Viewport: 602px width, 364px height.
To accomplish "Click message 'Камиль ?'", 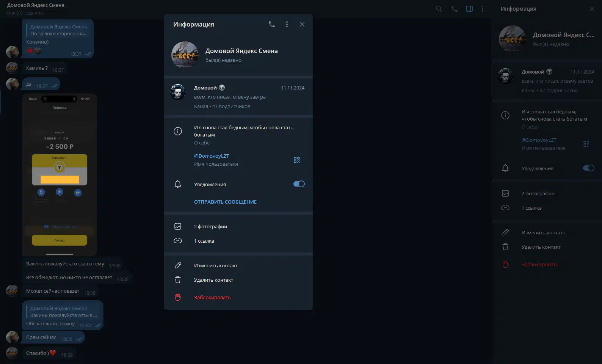I will click(x=45, y=68).
